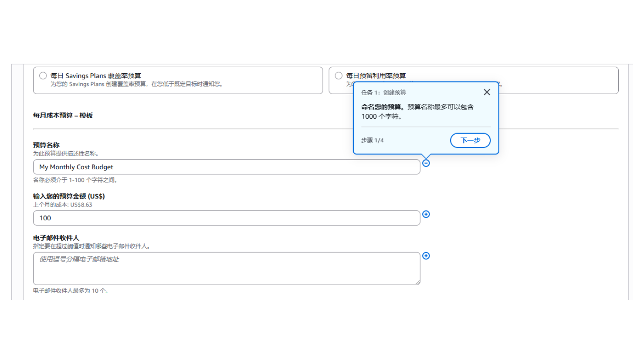This screenshot has width=644, height=362.
Task: Select 每日 Savings Plans 覆盖率预算 radio button
Action: [x=43, y=76]
